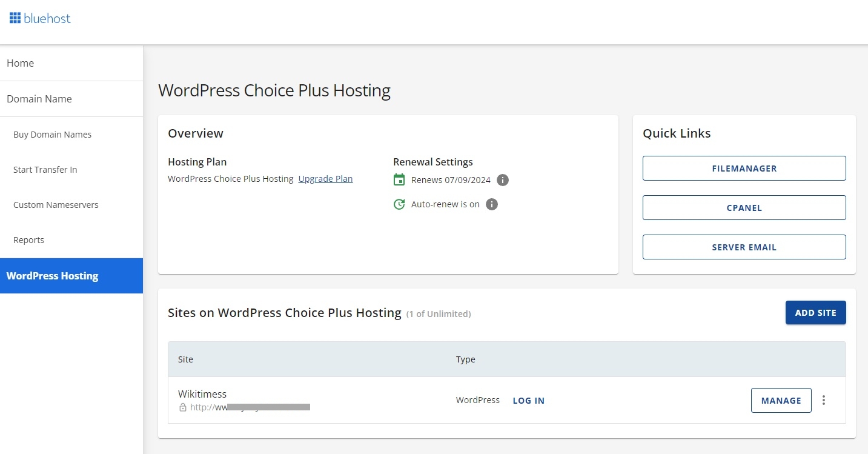Click the Renews 07/09/2024 text
Screen dimensions: 868x454
tap(451, 180)
